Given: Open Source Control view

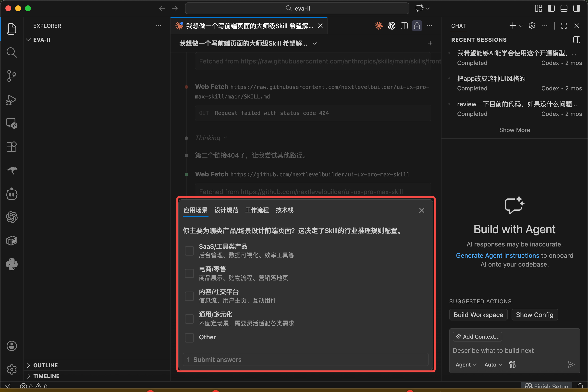Looking at the screenshot, I should (x=12, y=76).
